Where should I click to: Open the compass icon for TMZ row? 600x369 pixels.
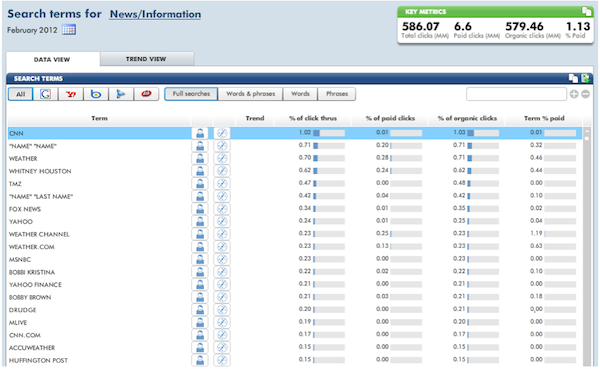click(x=222, y=184)
